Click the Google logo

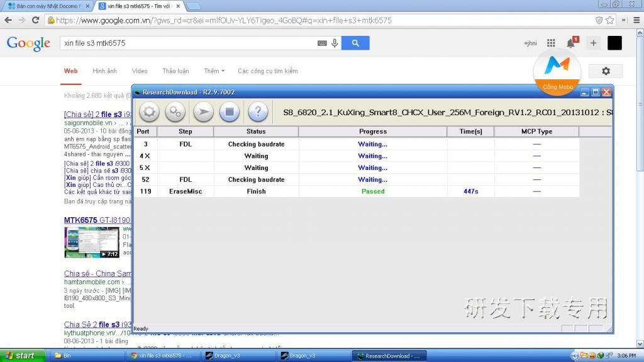pos(28,43)
